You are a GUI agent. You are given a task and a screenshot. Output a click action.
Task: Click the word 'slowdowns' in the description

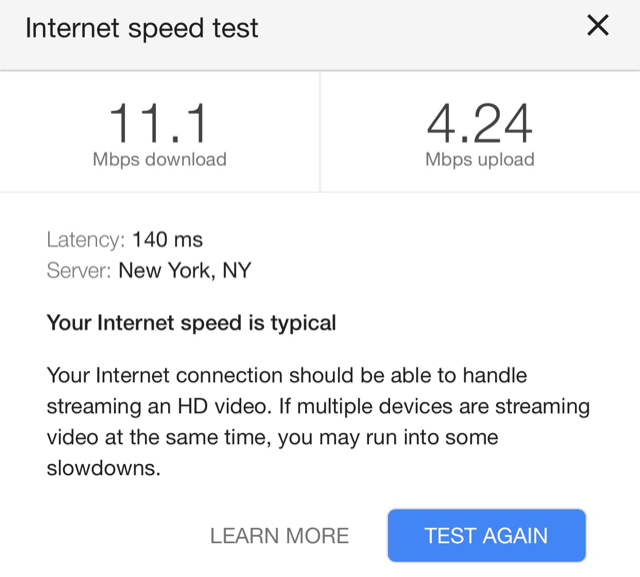click(x=101, y=468)
